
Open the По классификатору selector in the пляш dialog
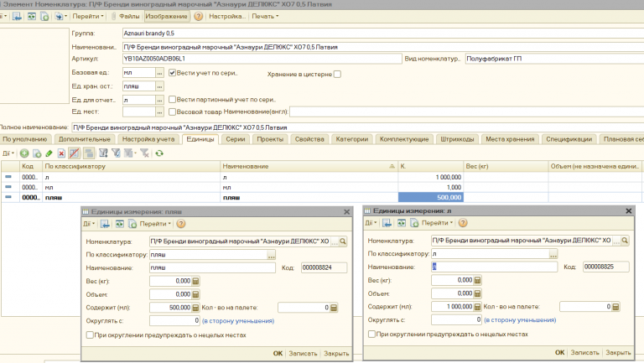point(271,255)
